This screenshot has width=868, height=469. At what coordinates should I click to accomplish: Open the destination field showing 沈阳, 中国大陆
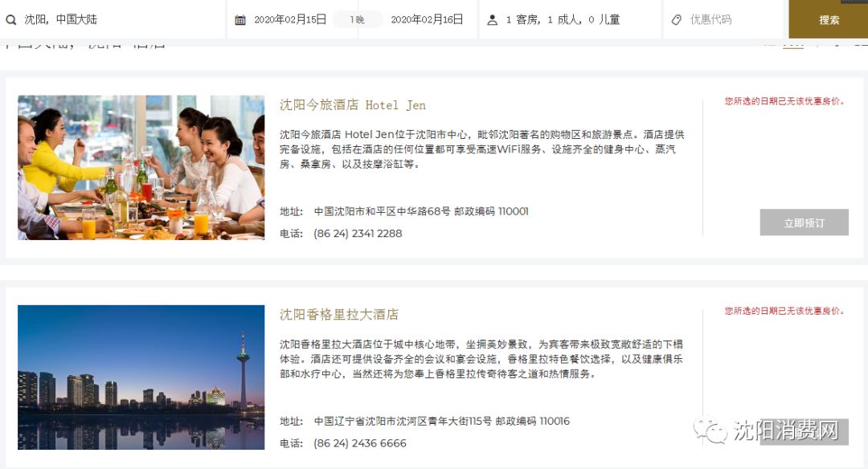tap(113, 19)
